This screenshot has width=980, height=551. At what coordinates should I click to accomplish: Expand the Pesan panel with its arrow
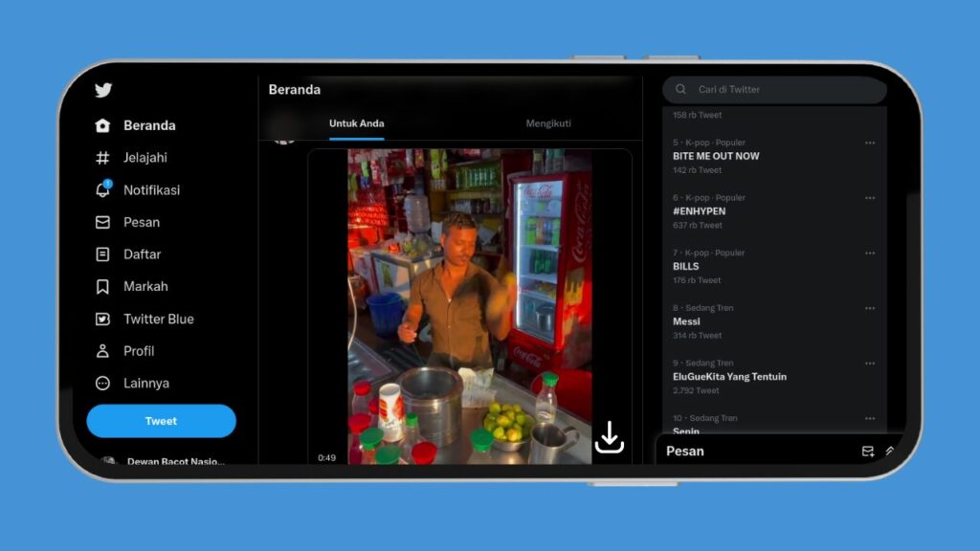(x=890, y=451)
